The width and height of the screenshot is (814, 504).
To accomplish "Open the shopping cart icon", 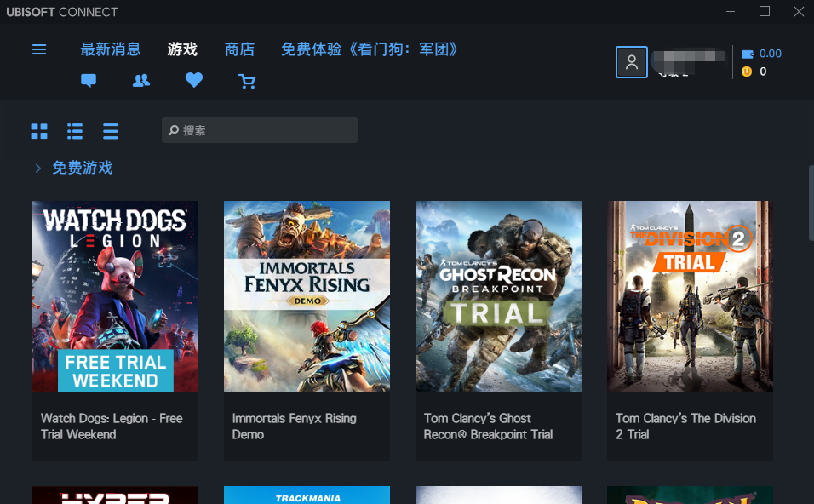I will point(247,82).
